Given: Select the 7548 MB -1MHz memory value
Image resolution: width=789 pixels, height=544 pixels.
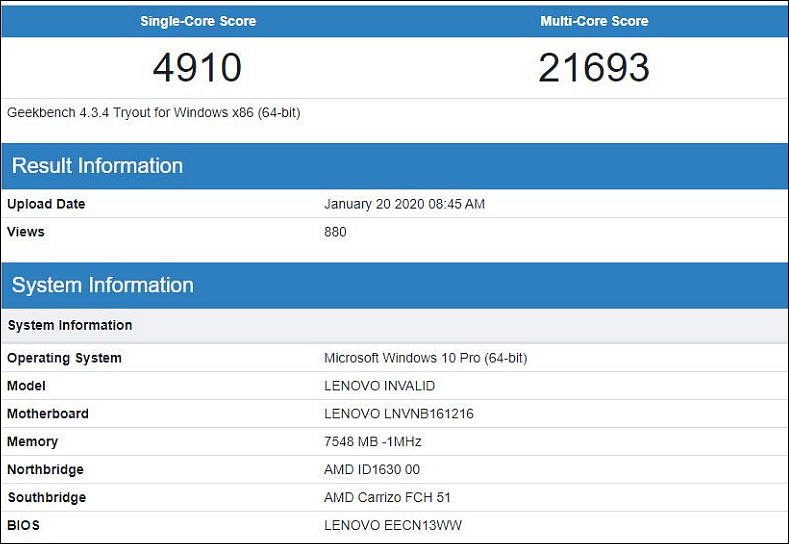Looking at the screenshot, I should (x=372, y=441).
